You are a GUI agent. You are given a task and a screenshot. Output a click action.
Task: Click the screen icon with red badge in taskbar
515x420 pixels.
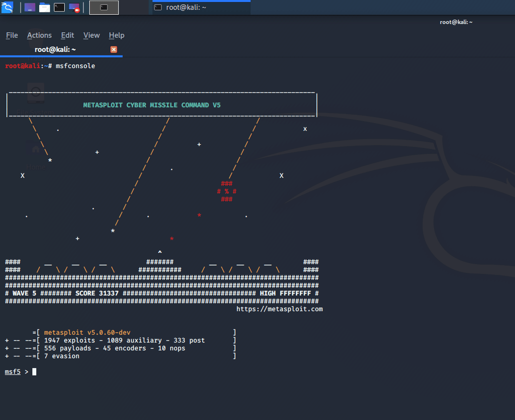click(x=73, y=7)
